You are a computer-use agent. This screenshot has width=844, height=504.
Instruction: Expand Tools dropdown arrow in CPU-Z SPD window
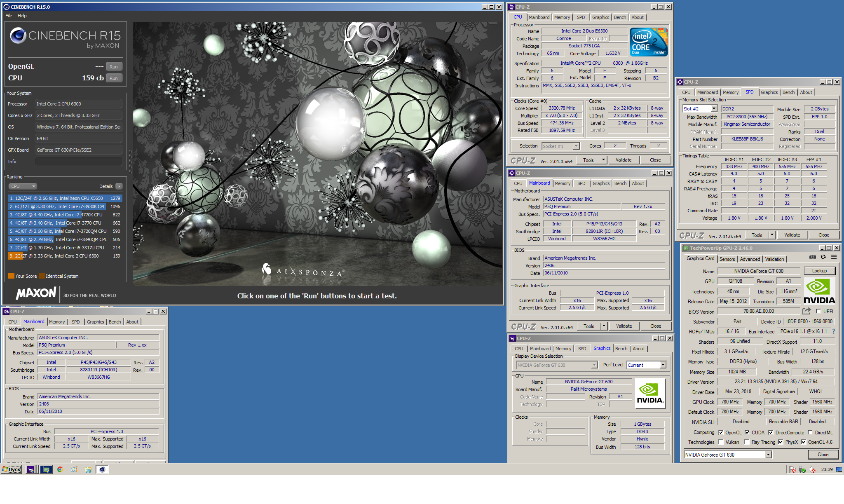[772, 235]
